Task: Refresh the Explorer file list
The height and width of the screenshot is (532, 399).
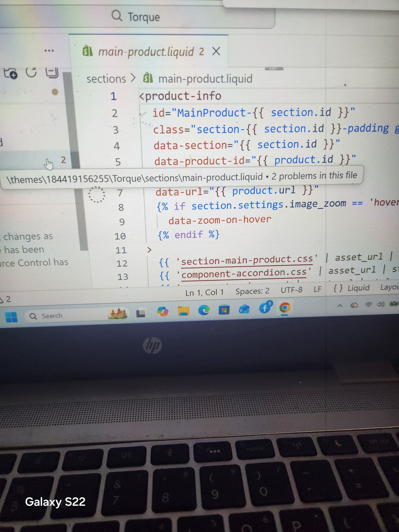Action: [x=31, y=72]
